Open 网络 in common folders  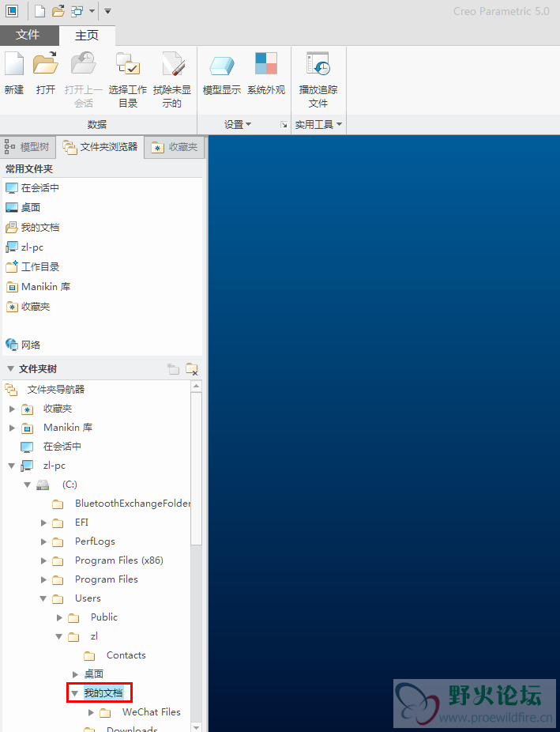23,345
